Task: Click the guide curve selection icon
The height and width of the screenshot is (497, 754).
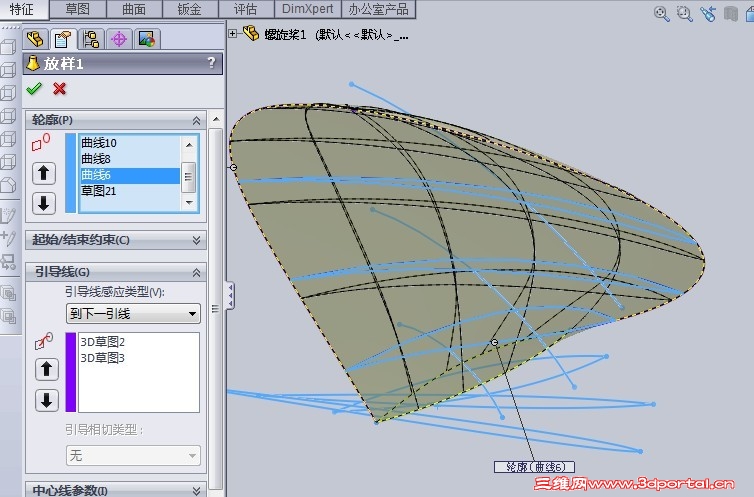Action: coord(44,341)
